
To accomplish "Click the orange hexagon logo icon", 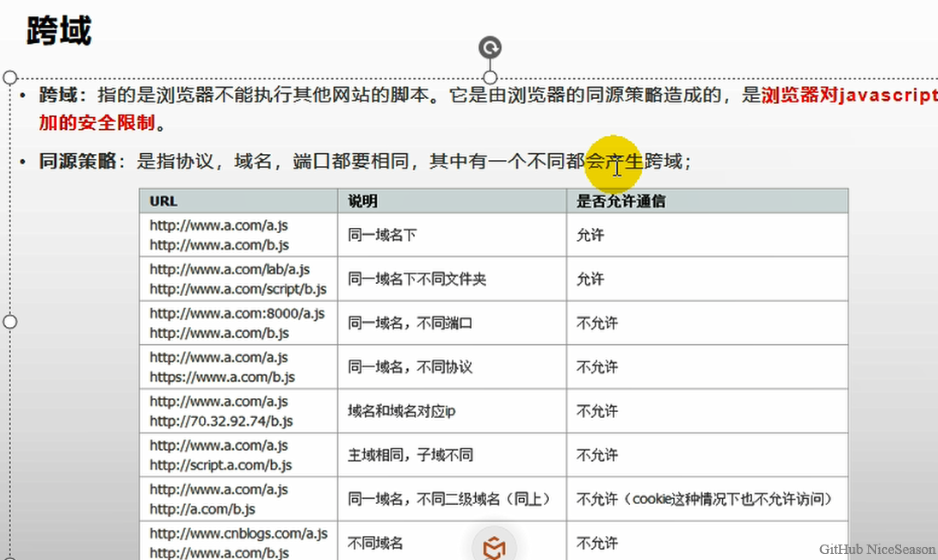I will coord(495,547).
